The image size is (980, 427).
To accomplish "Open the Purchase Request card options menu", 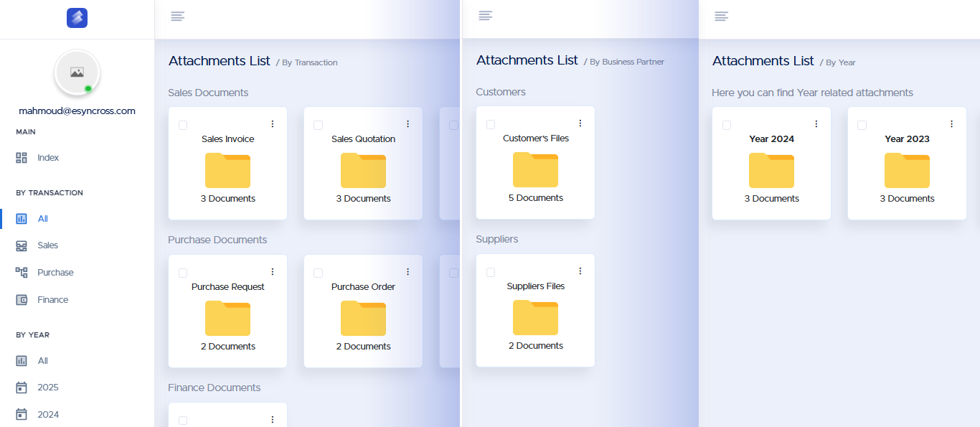I will [x=273, y=272].
